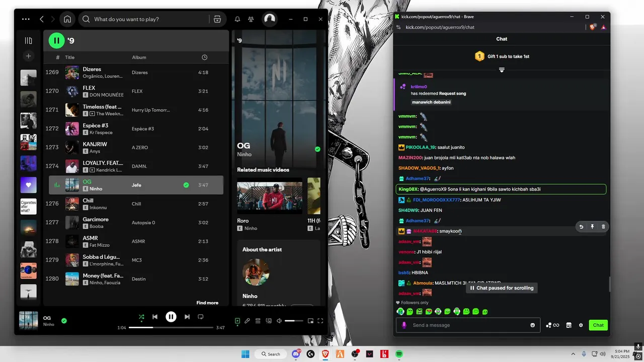The width and height of the screenshot is (644, 362).
Task: Click the 'Find more' button
Action: tap(207, 303)
